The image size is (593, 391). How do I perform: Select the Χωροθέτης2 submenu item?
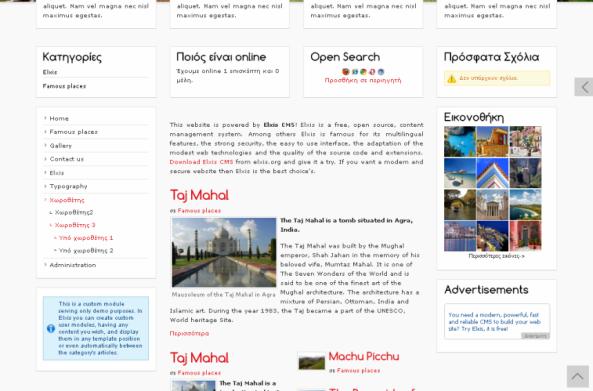74,213
